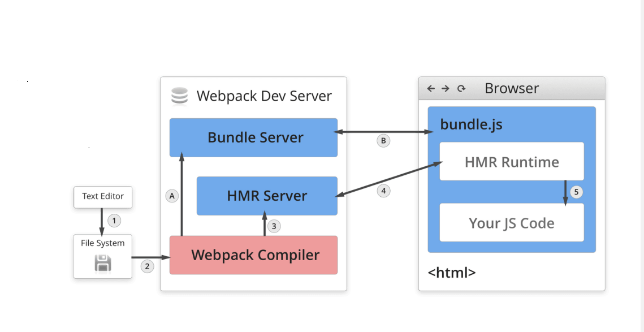Click the browser reload icon
Viewport: 644px width, 332px height.
click(x=461, y=88)
